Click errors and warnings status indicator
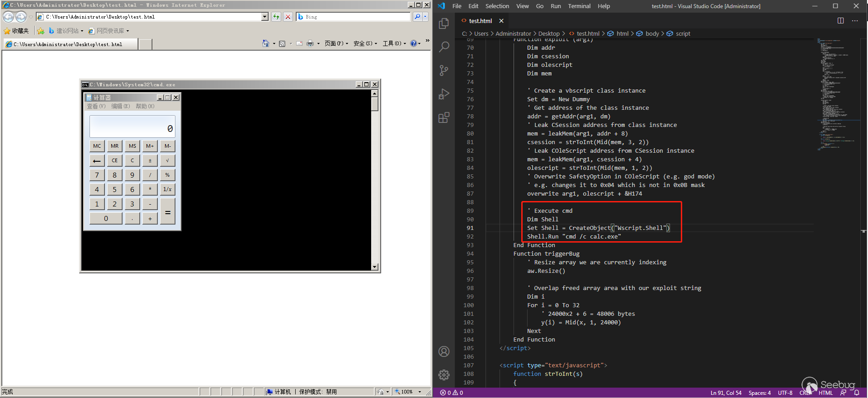This screenshot has height=398, width=868. pyautogui.click(x=451, y=393)
